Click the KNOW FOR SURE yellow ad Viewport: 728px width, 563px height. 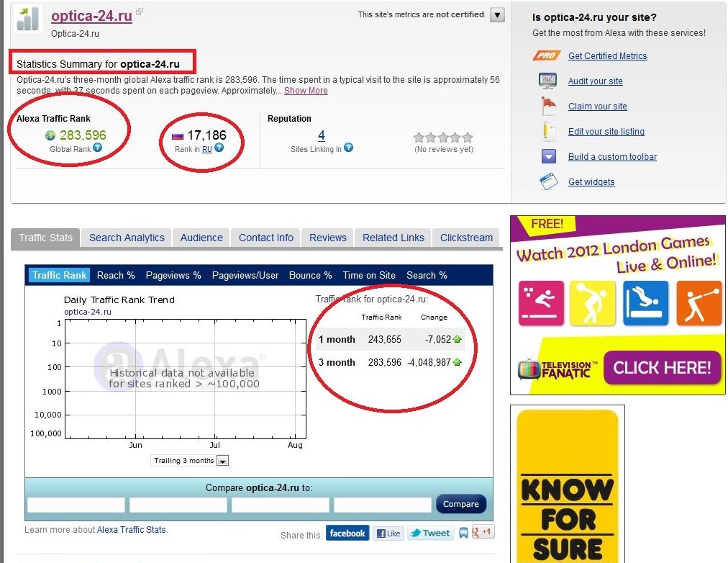(x=568, y=485)
